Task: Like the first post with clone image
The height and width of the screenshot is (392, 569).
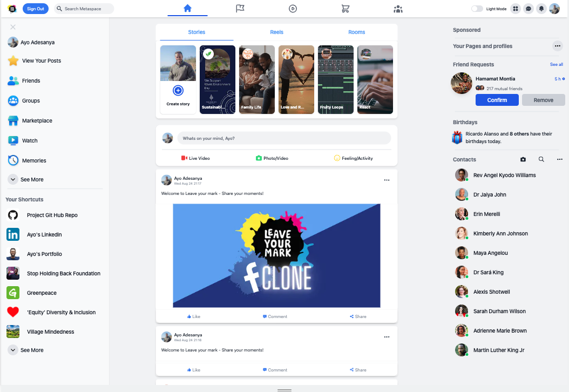Action: [x=194, y=316]
